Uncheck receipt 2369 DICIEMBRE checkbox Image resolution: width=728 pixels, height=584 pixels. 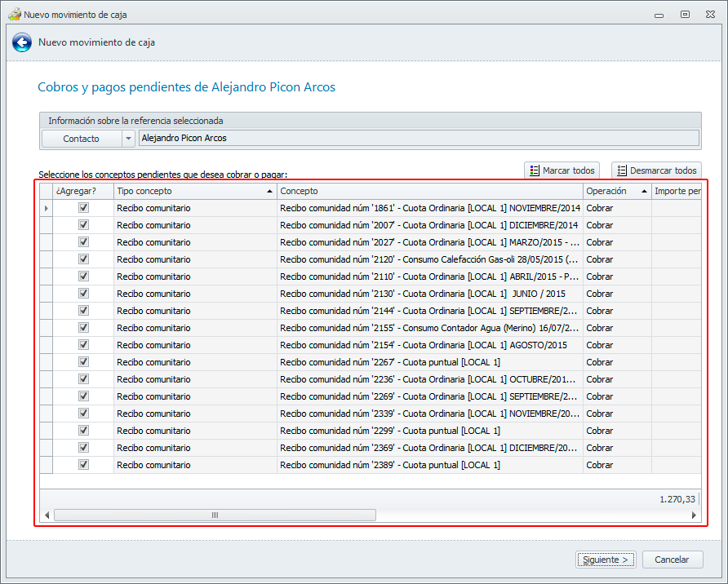coord(83,448)
